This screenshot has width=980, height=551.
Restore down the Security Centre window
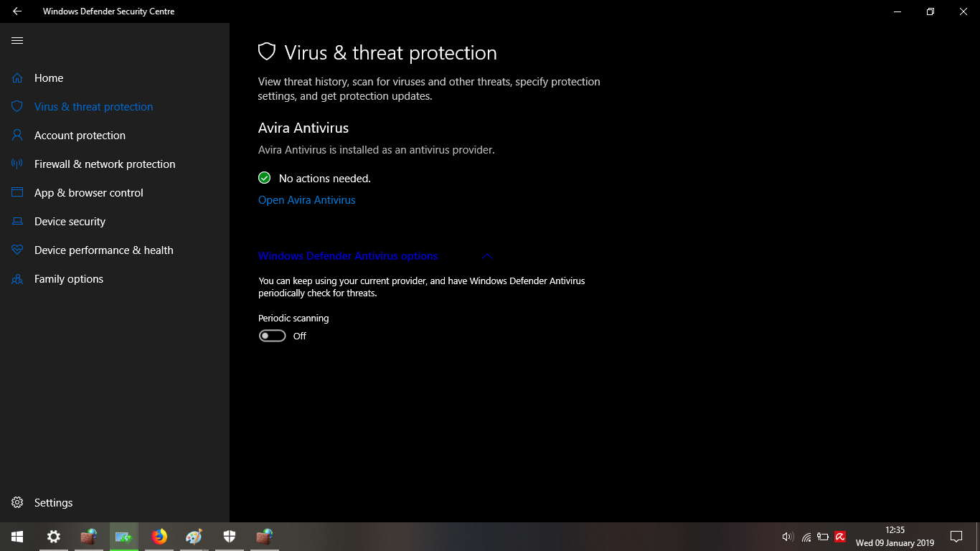[x=930, y=11]
